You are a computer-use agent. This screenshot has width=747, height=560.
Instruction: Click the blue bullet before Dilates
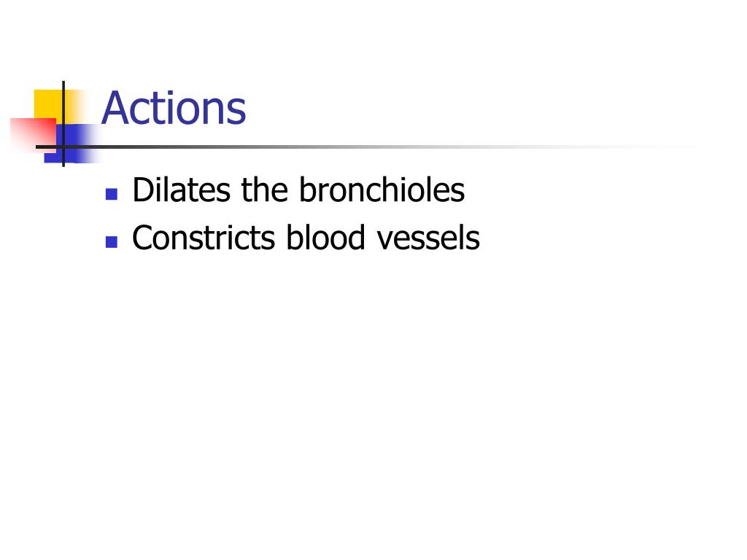[x=112, y=194]
